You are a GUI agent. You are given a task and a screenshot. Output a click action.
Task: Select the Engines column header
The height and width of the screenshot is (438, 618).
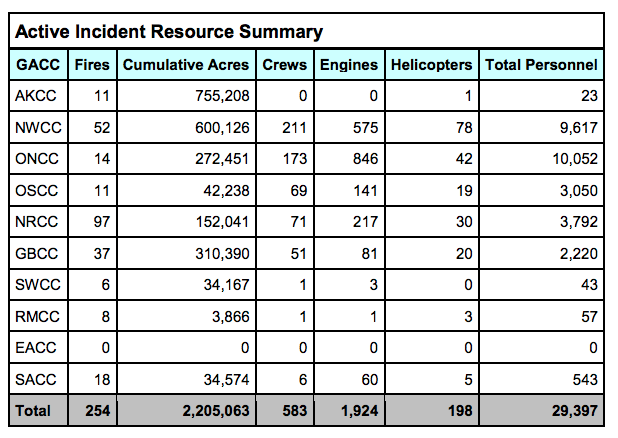349,65
